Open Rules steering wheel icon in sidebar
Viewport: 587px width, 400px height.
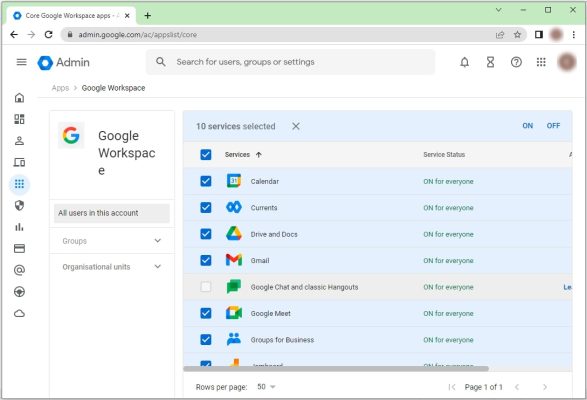click(19, 291)
